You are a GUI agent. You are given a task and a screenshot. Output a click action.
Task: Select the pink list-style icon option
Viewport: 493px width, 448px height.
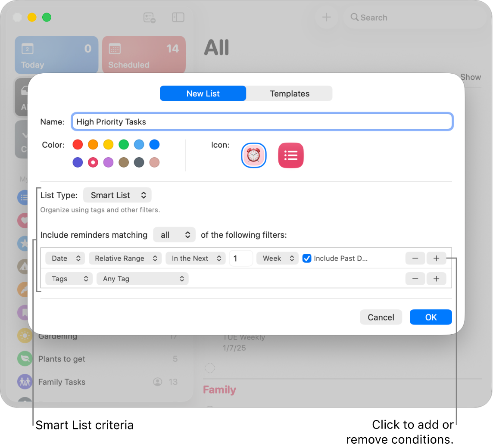pos(291,155)
